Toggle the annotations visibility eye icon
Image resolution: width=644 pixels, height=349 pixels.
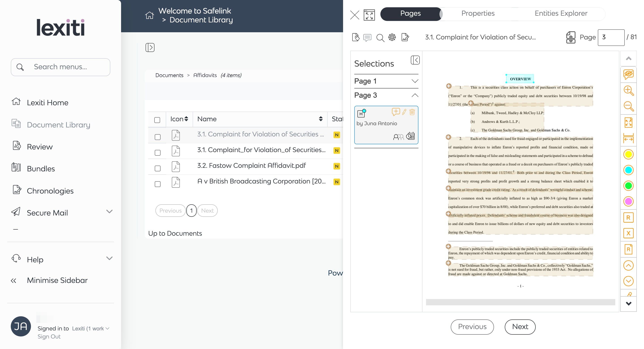[x=628, y=74]
